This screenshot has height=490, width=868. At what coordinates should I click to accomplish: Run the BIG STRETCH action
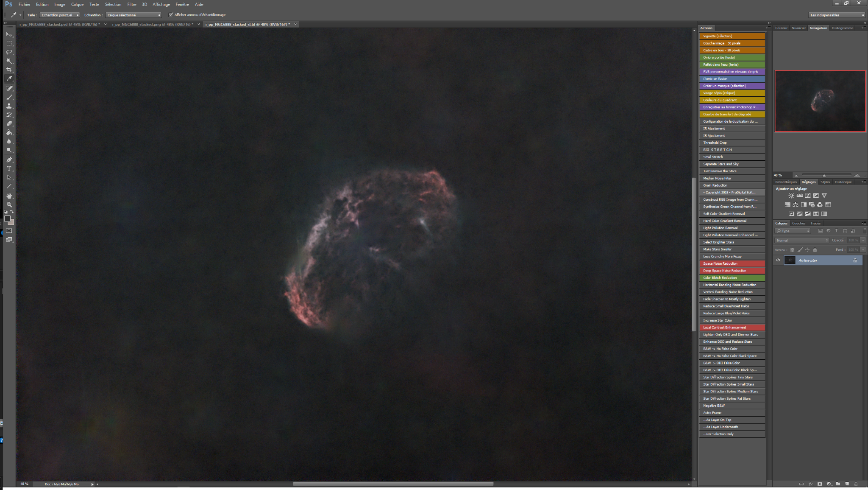coord(732,150)
